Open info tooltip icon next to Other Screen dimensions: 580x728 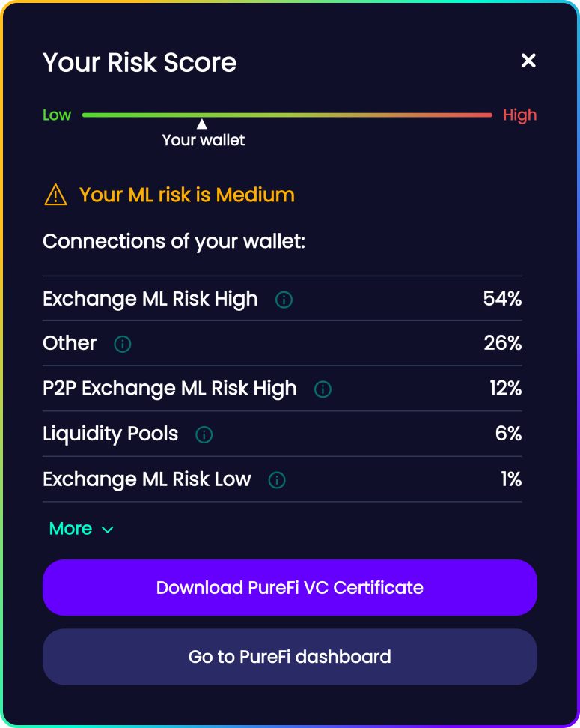point(123,344)
